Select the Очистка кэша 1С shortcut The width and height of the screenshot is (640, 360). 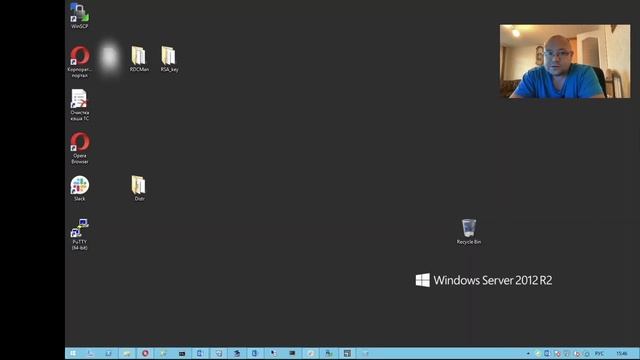(x=80, y=105)
